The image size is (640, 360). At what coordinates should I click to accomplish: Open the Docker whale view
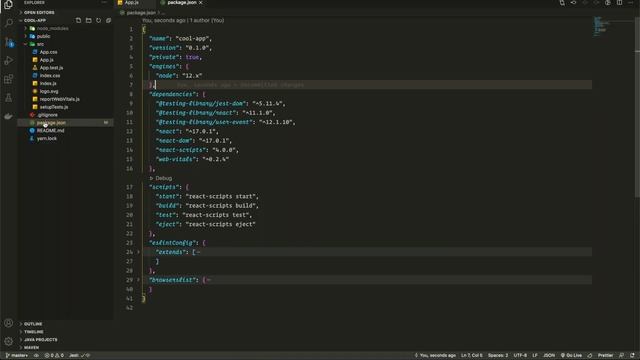(x=9, y=116)
